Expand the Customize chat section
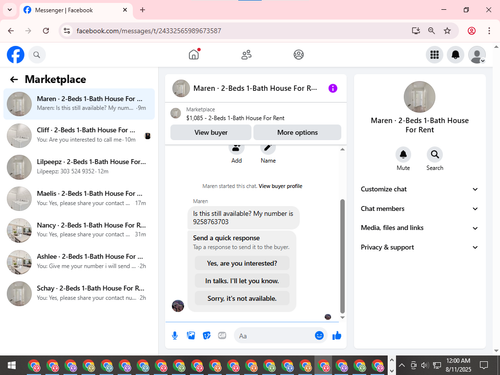Screen dimensions: 500x375 point(419,189)
